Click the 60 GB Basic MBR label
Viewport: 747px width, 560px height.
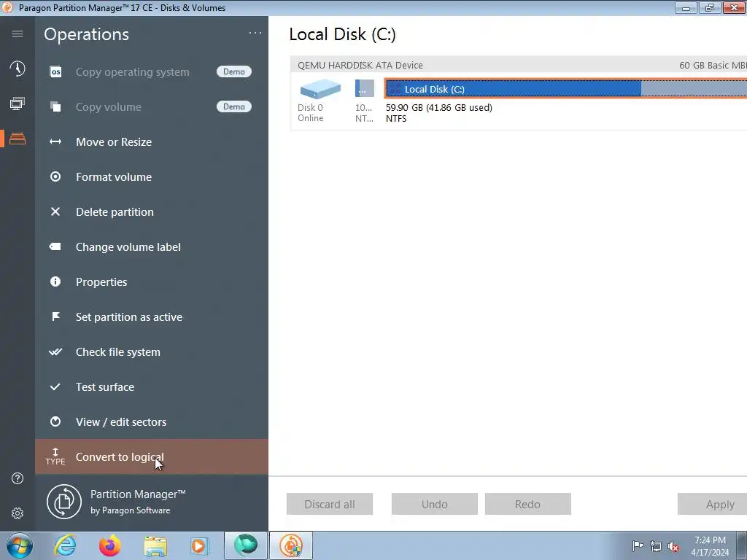click(713, 65)
